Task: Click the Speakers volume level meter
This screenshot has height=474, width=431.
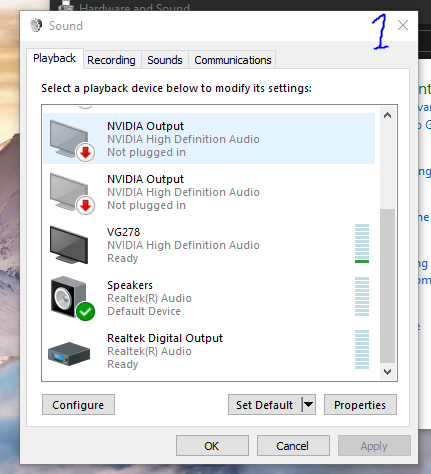Action: click(362, 296)
